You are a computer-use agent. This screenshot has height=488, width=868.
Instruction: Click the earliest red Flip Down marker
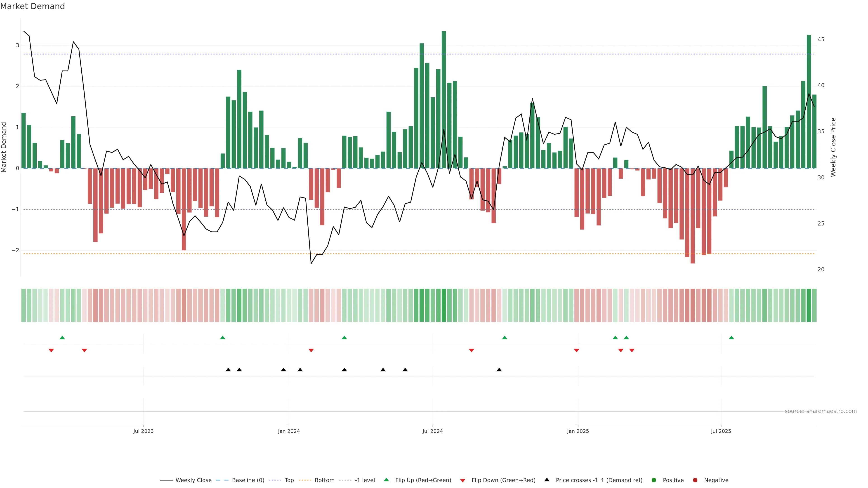click(x=51, y=351)
